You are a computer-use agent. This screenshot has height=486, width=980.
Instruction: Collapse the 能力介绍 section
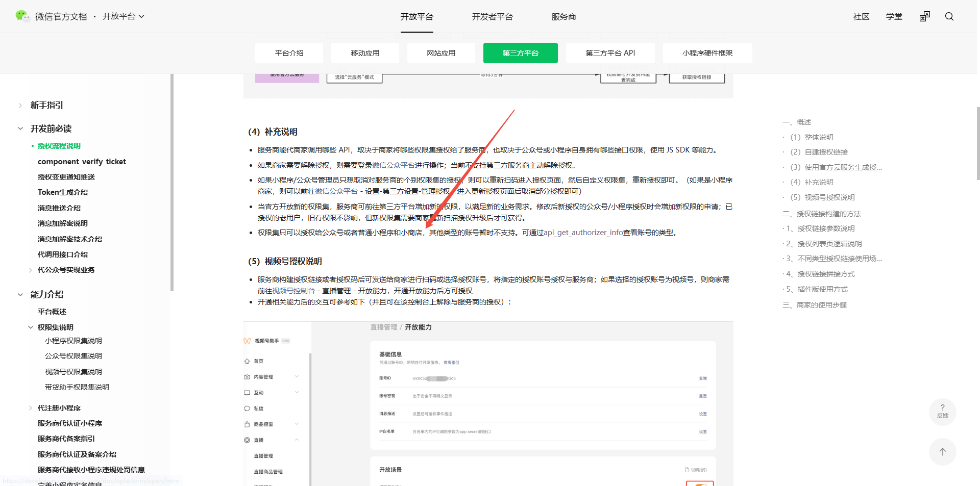pyautogui.click(x=20, y=294)
